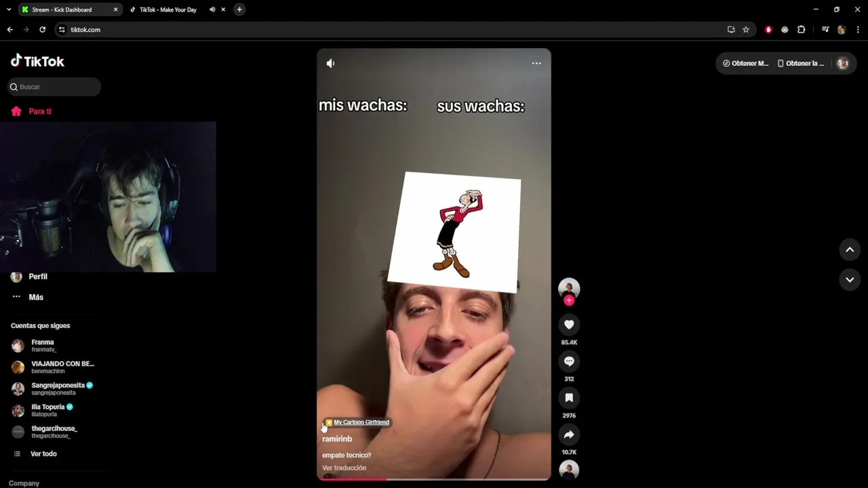This screenshot has height=488, width=868.
Task: Open the Extensions puzzle menu
Action: 801,30
